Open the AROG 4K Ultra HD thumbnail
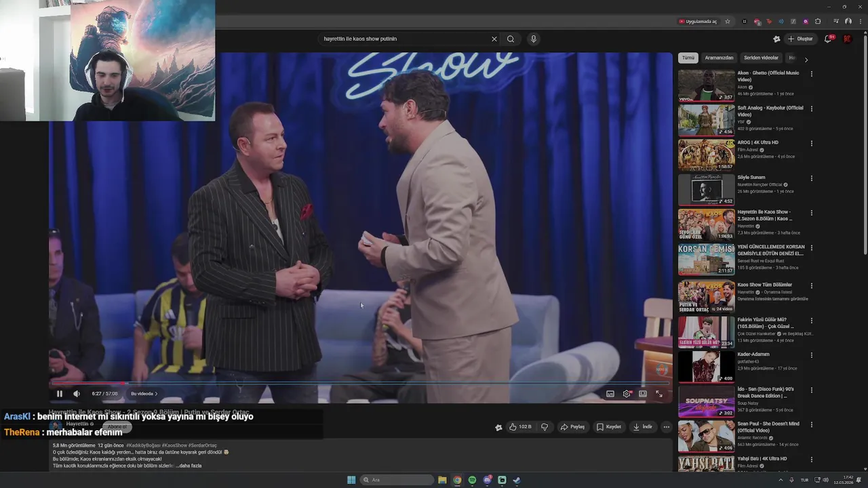This screenshot has width=868, height=488. click(706, 155)
